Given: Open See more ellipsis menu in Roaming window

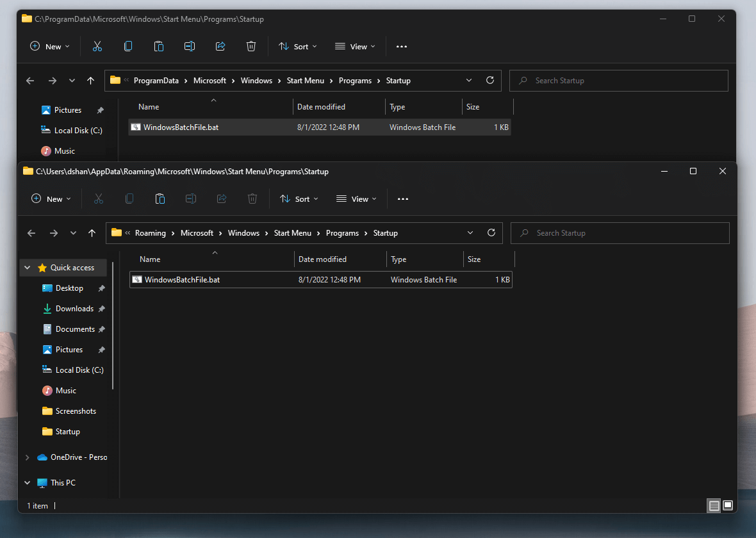Looking at the screenshot, I should [x=403, y=199].
